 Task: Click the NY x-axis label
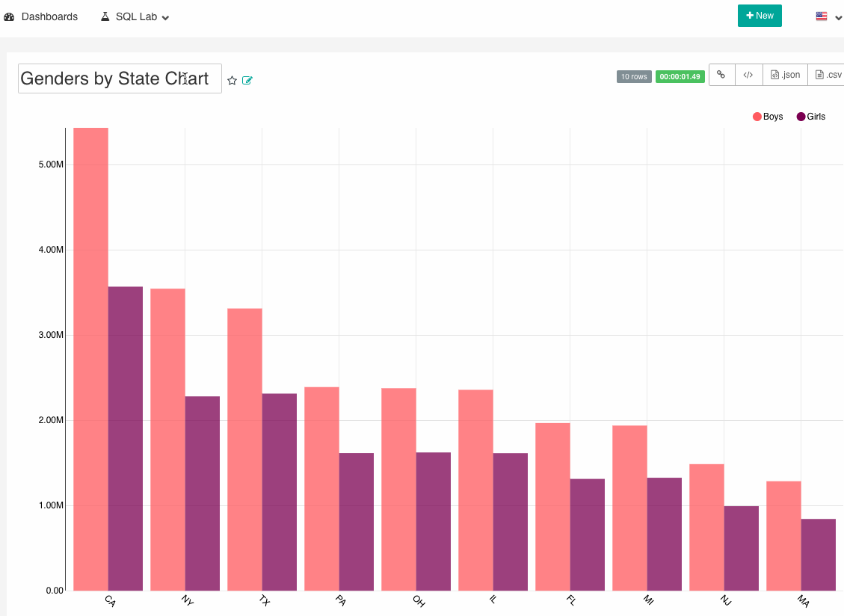[x=188, y=600]
